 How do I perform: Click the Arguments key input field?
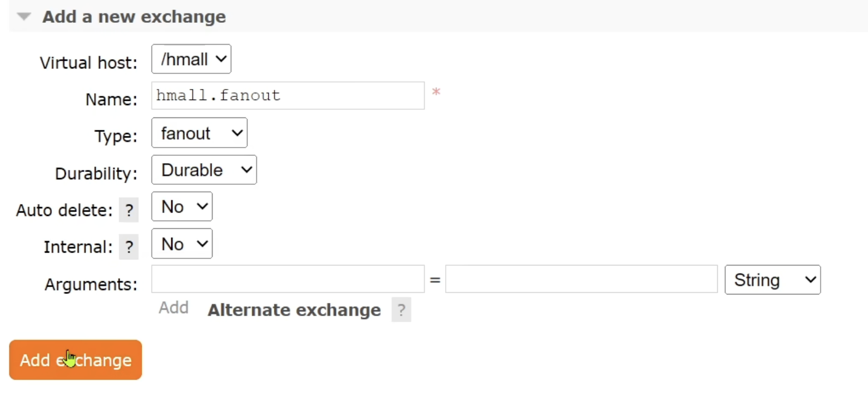click(x=288, y=279)
